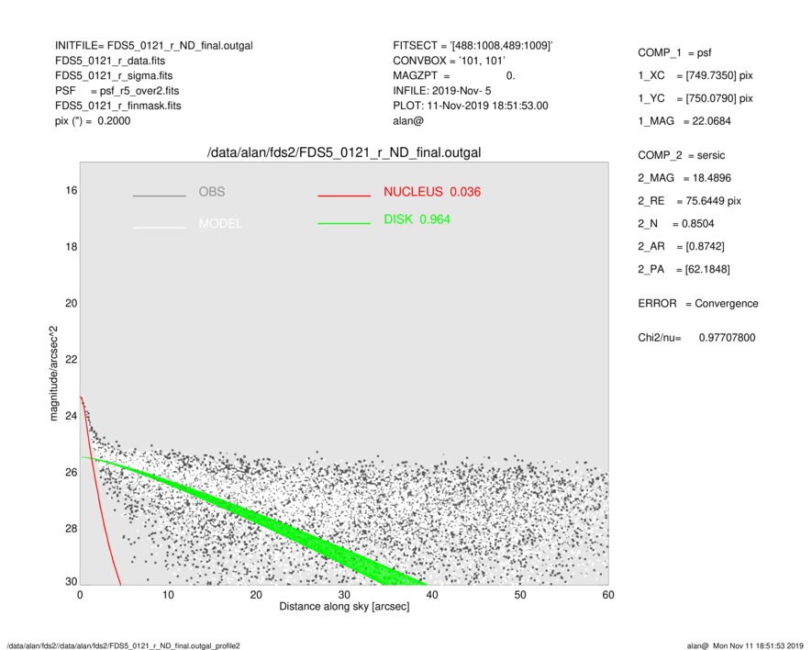The image size is (812, 650).
Task: Click the y-axis tick label 18
Action: 72,247
